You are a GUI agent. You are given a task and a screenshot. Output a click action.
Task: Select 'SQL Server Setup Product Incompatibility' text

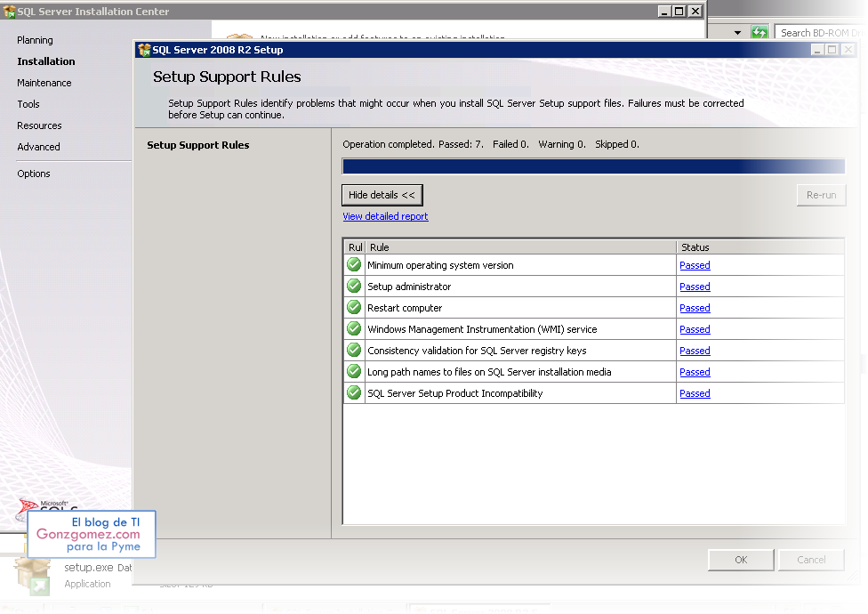(x=455, y=393)
